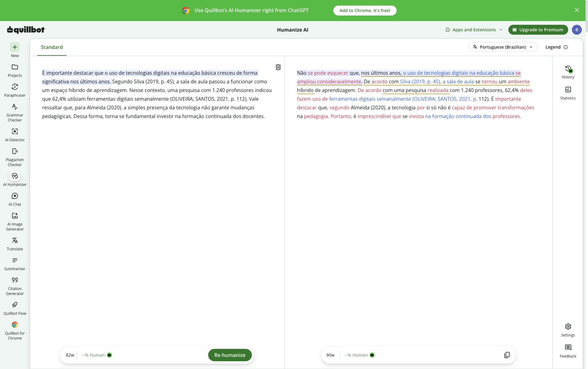Select the Standard mode tab
The width and height of the screenshot is (588, 369).
click(x=52, y=47)
